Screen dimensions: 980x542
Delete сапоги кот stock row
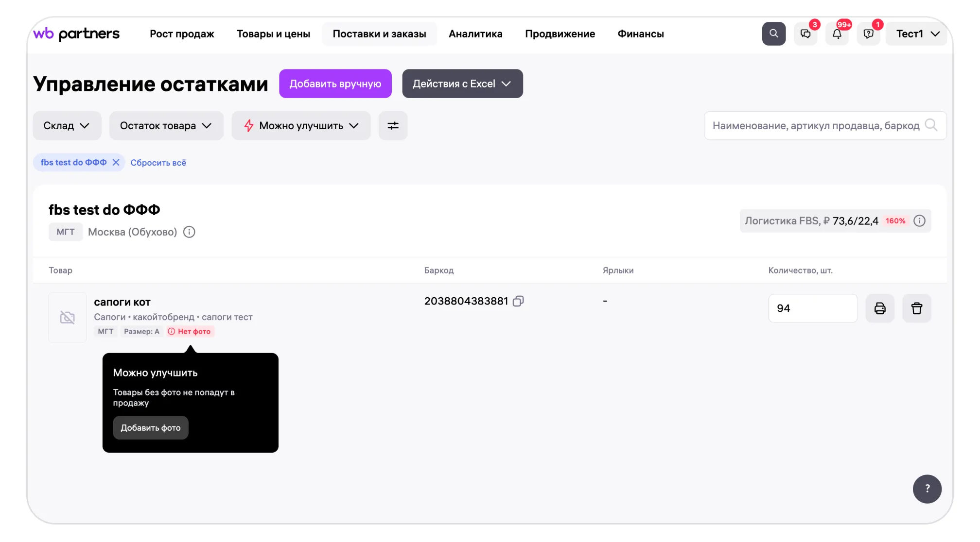click(916, 308)
